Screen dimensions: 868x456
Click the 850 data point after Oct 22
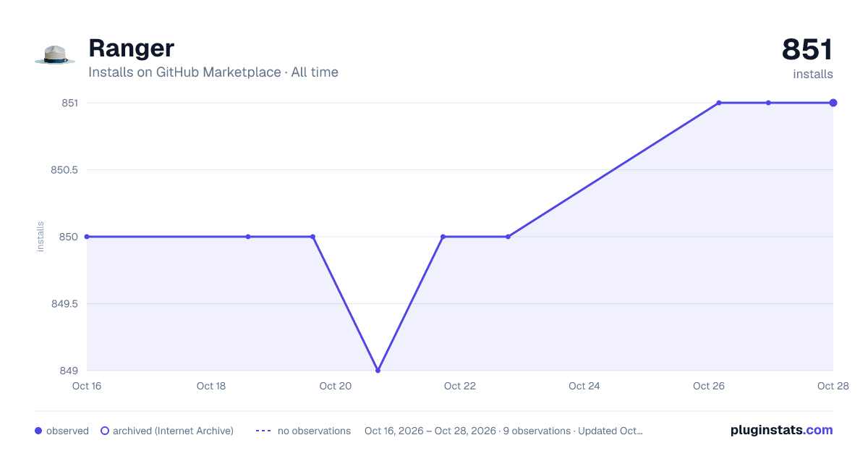pyautogui.click(x=508, y=237)
